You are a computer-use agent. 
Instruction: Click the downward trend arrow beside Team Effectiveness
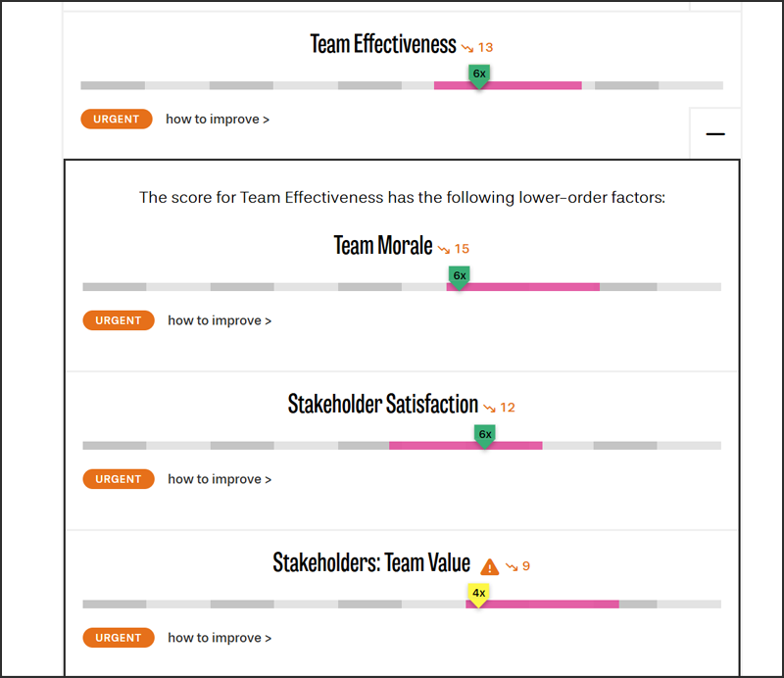[x=469, y=47]
